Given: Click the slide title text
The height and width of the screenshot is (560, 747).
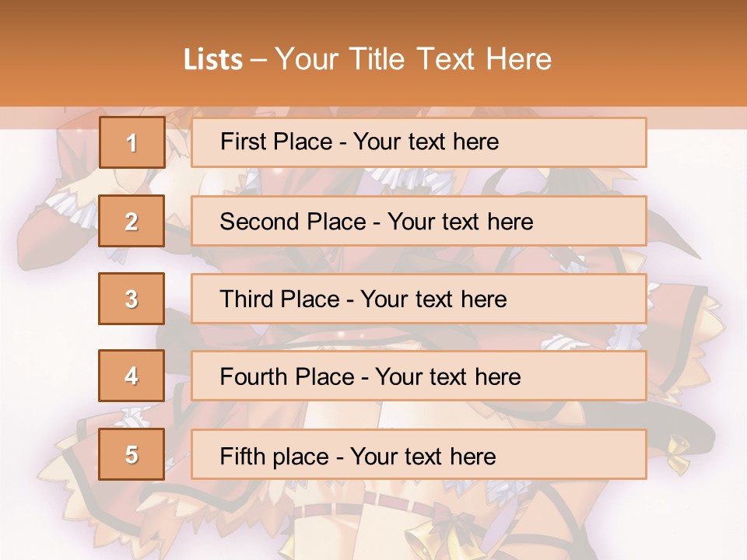Looking at the screenshot, I should pos(367,59).
